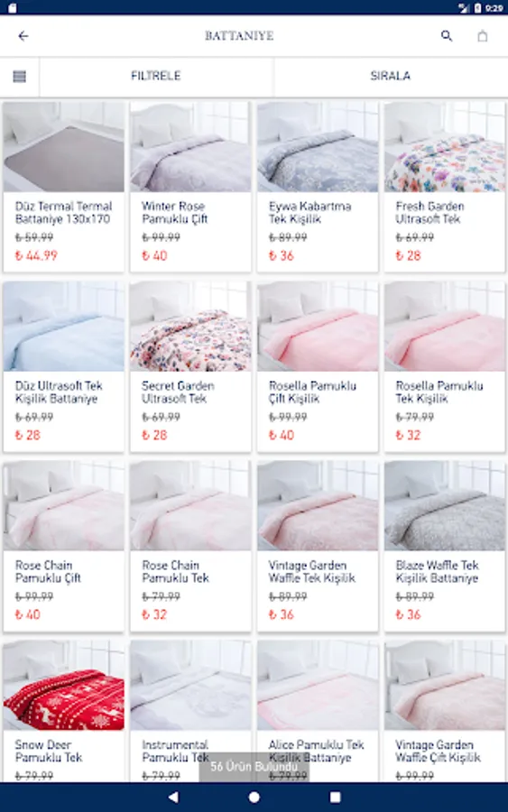This screenshot has height=812, width=508.
Task: Select Düz Ultrasoft Tek Kişilik Battaniye title
Action: [59, 392]
